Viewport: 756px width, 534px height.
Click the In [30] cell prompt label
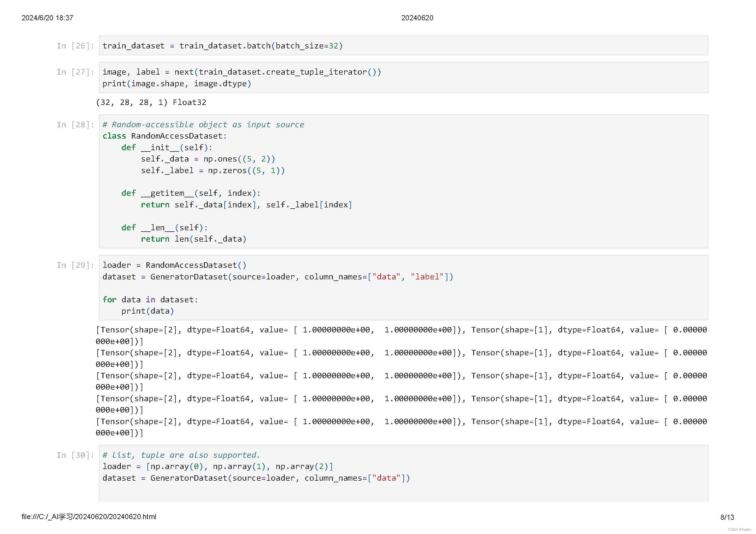tap(75, 455)
